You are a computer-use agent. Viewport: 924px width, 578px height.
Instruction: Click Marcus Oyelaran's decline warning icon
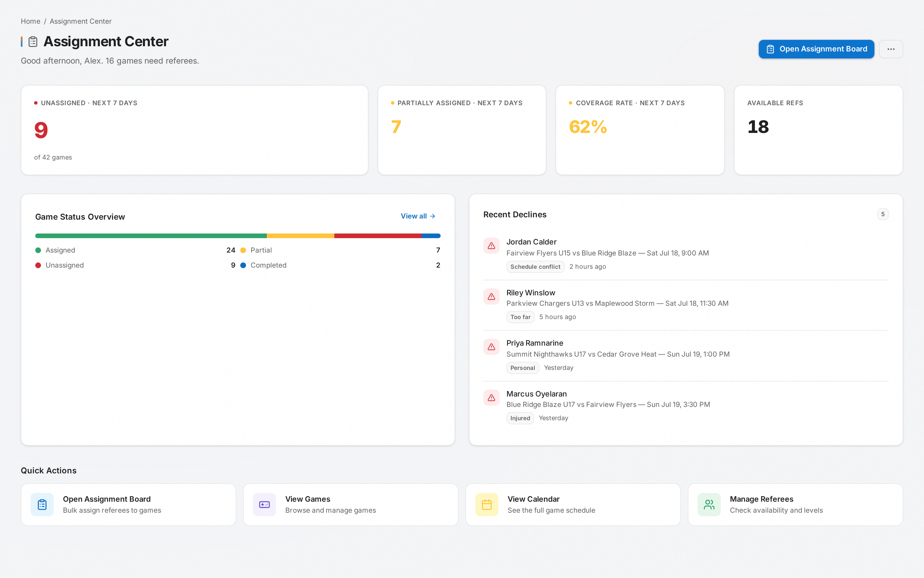point(491,398)
